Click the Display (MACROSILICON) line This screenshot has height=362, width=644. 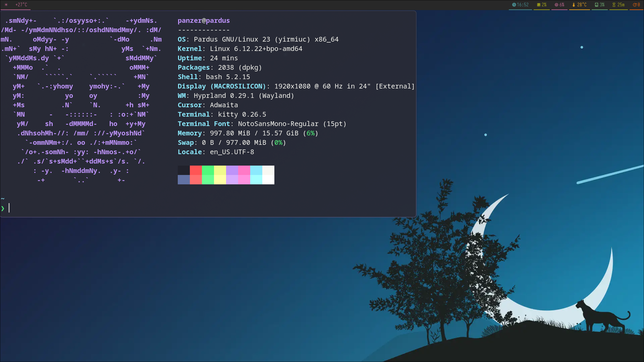click(296, 86)
